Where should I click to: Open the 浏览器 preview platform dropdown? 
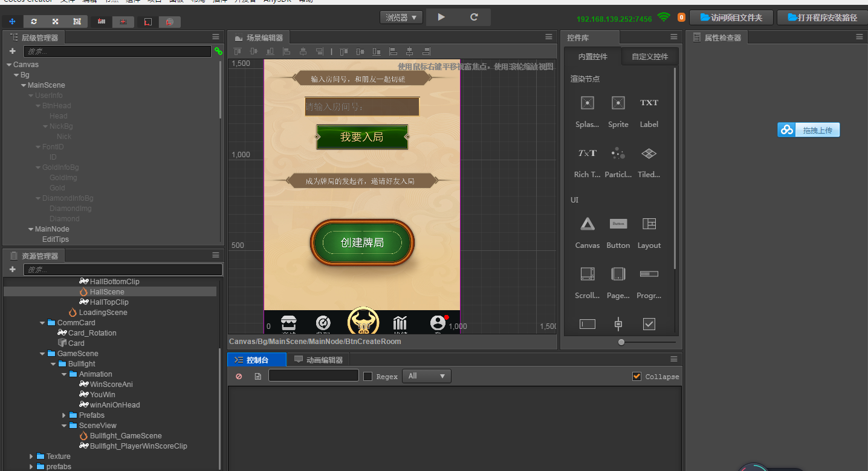[x=401, y=18]
